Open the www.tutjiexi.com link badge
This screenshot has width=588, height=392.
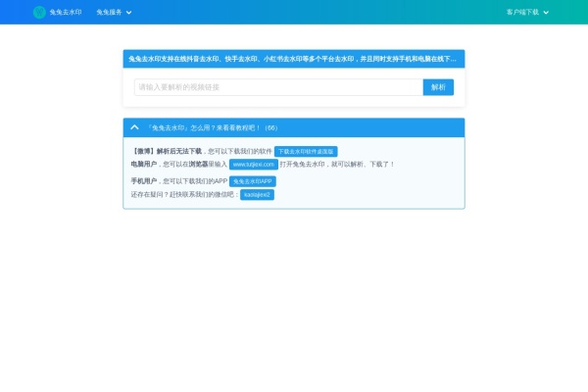coord(253,165)
